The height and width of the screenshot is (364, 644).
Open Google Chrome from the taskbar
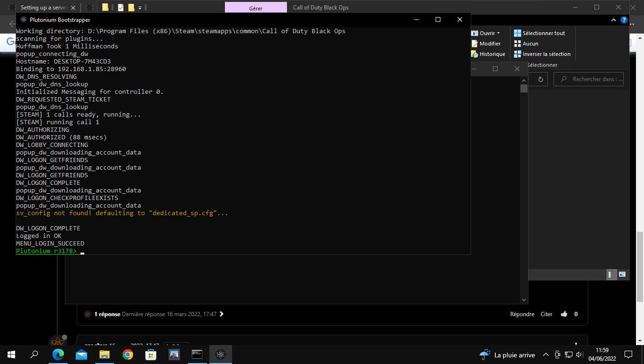point(128,354)
